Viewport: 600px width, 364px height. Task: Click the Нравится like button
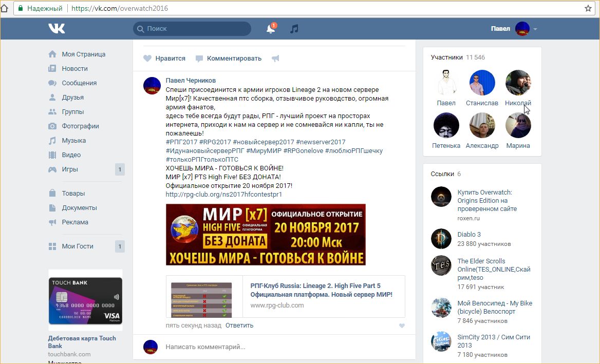click(164, 59)
